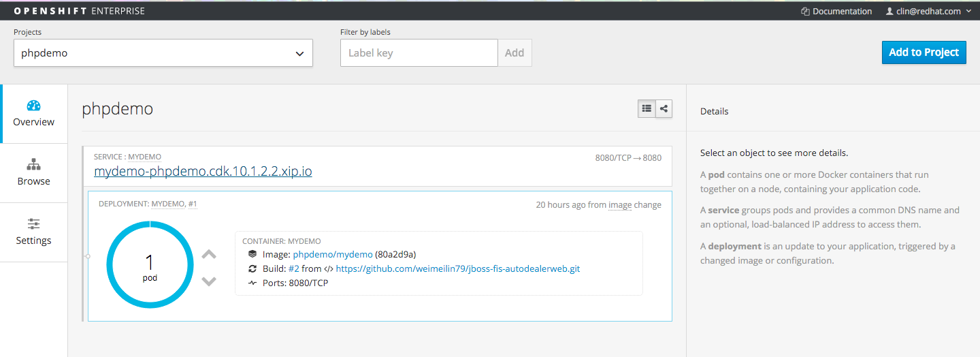
Task: Click the phpdemo page heading
Action: [x=117, y=108]
